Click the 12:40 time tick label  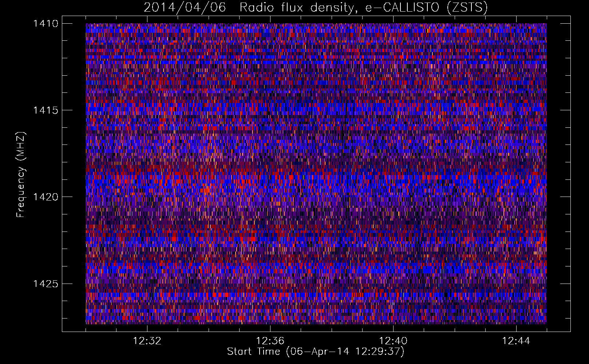(x=393, y=341)
